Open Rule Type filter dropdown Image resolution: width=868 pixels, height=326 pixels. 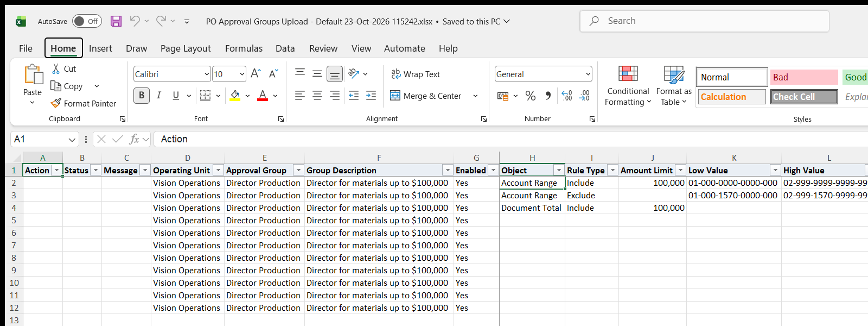tap(612, 170)
